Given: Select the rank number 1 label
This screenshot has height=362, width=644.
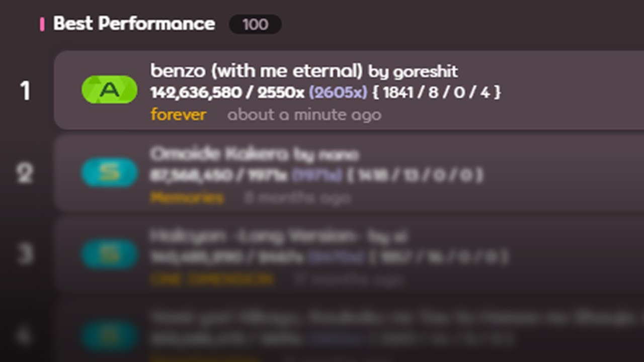Looking at the screenshot, I should point(25,91).
